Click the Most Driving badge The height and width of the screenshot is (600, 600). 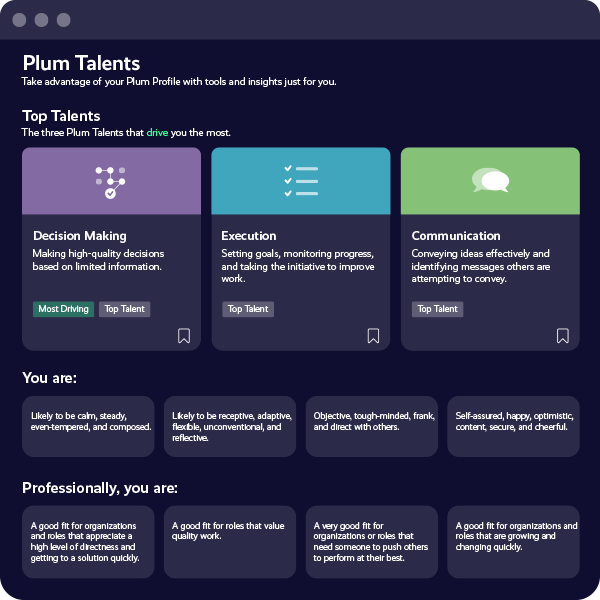click(x=64, y=309)
